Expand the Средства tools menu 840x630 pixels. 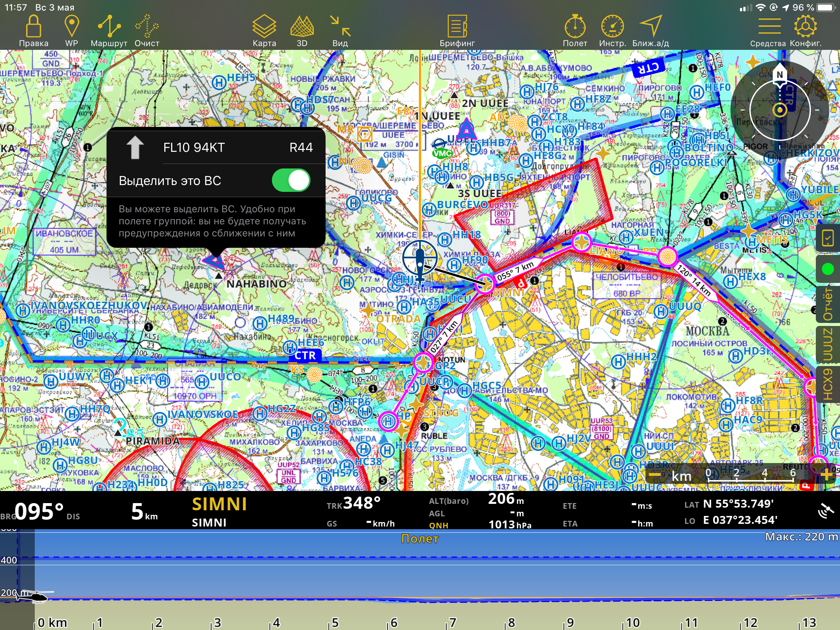coord(769,26)
